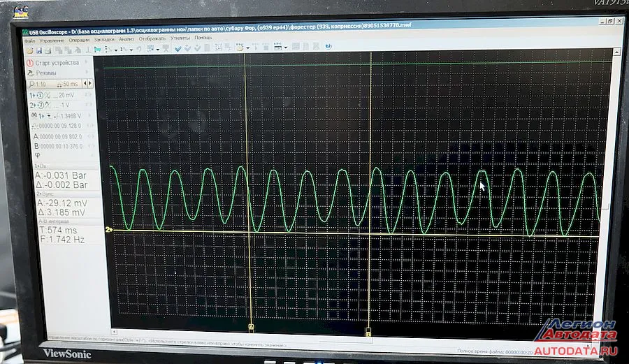Open the Операции menu

(79, 40)
